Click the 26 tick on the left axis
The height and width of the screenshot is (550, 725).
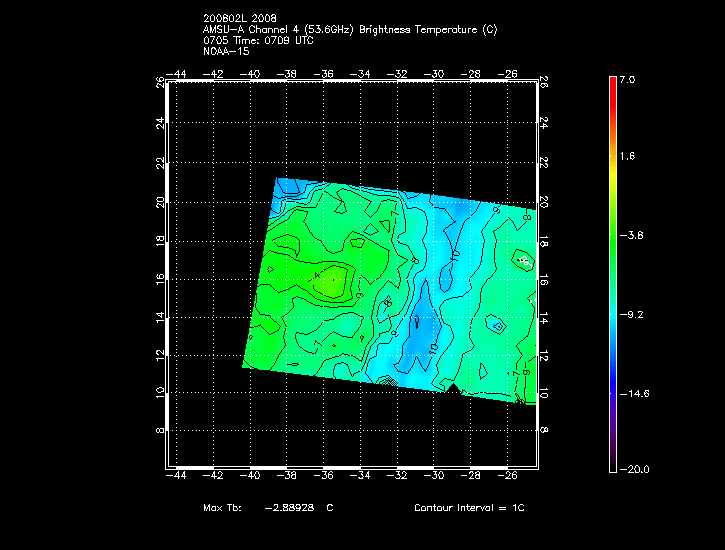click(x=161, y=83)
